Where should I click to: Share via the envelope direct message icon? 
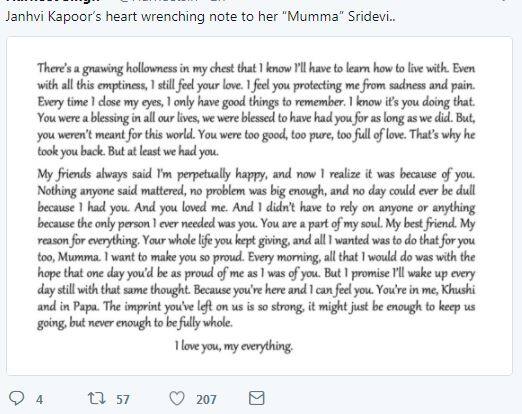257,398
